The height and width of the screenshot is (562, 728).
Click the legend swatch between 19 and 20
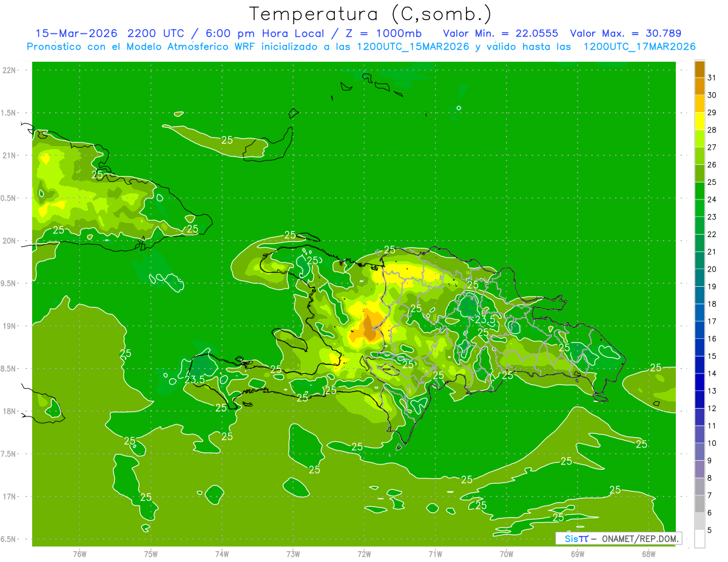699,278
